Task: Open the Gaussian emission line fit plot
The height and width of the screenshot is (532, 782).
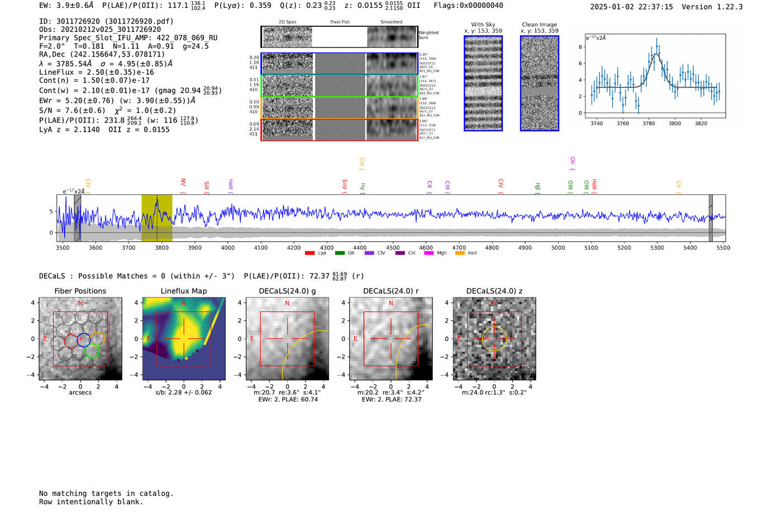Action: point(655,76)
